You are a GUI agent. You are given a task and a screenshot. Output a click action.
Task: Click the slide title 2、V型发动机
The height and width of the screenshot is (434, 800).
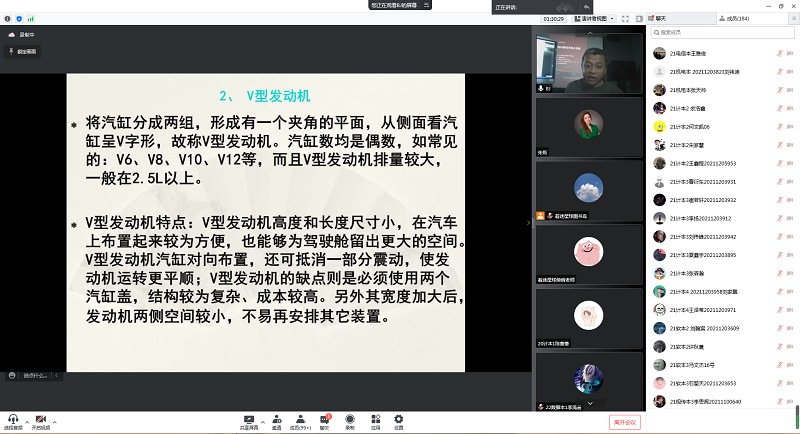(264, 96)
